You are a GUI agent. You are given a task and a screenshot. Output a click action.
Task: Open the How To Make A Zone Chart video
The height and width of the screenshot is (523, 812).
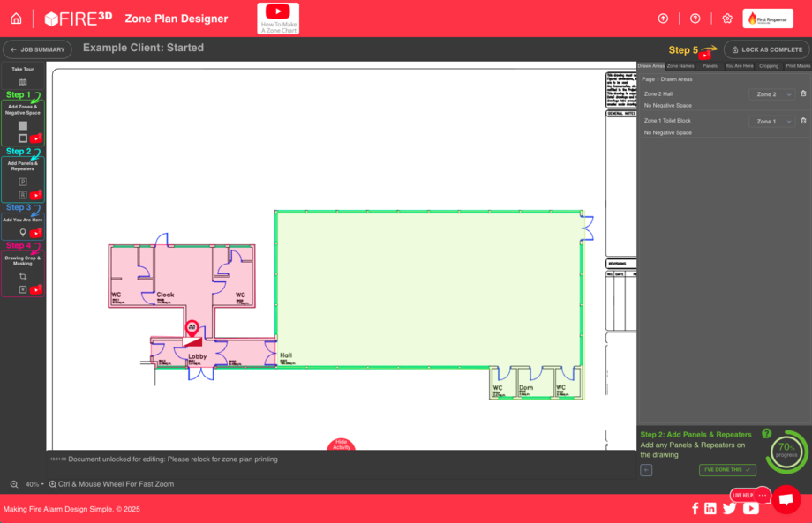278,19
